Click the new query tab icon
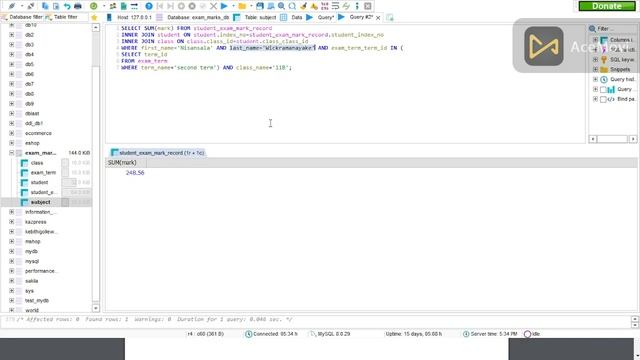640x360 pixels. (390, 18)
